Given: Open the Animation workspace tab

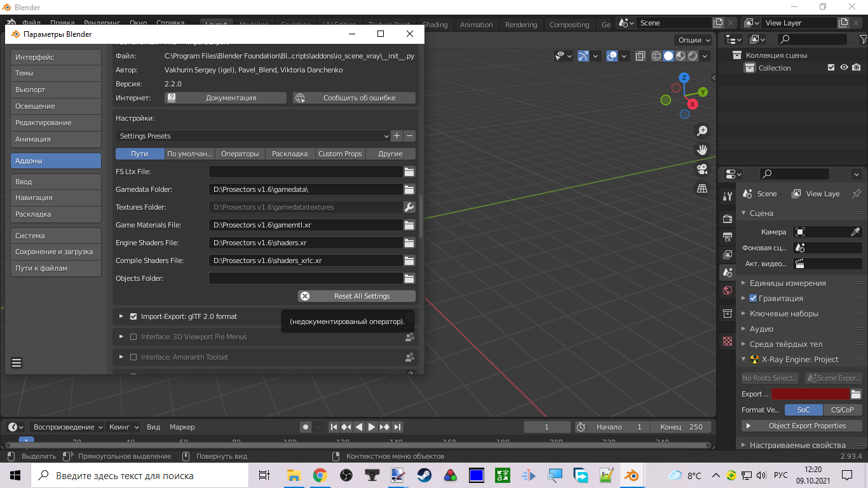Looking at the screenshot, I should click(x=477, y=25).
